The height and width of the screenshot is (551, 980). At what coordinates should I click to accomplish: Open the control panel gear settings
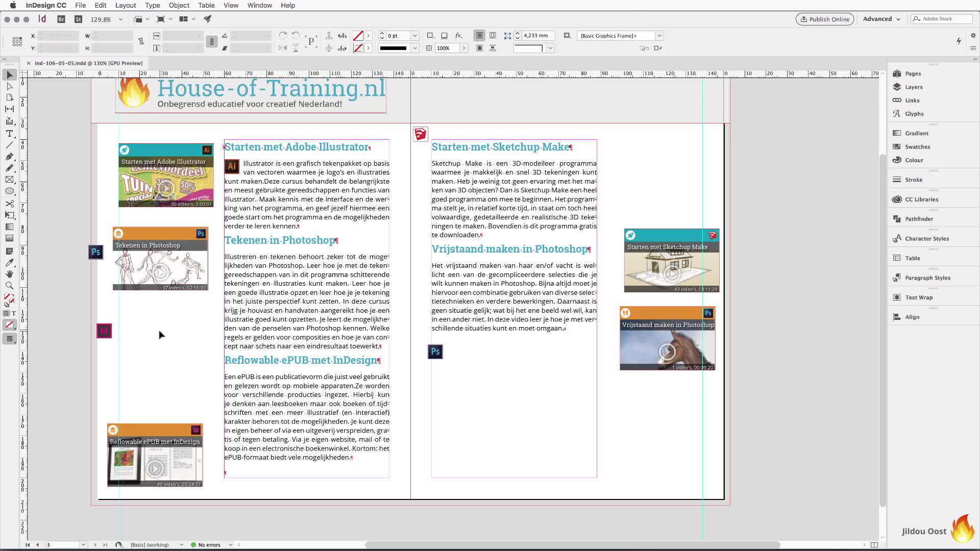973,36
